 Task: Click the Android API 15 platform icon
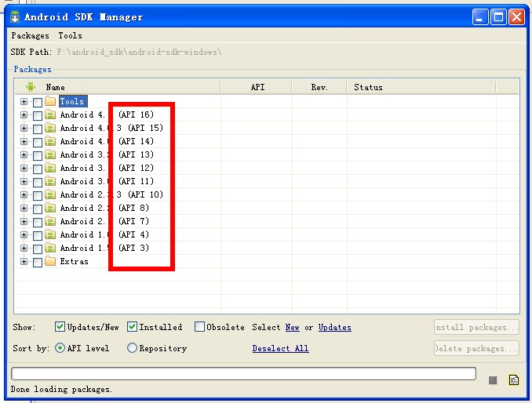(50, 128)
